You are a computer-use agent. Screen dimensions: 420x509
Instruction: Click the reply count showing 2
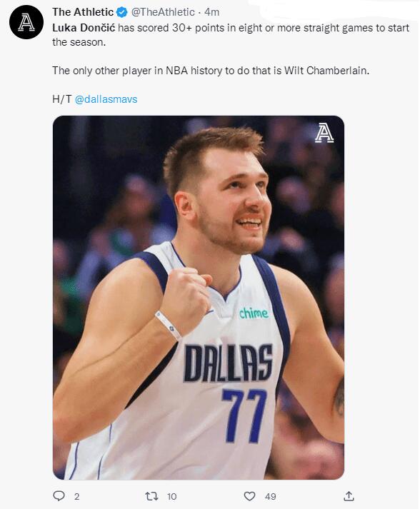coord(76,496)
